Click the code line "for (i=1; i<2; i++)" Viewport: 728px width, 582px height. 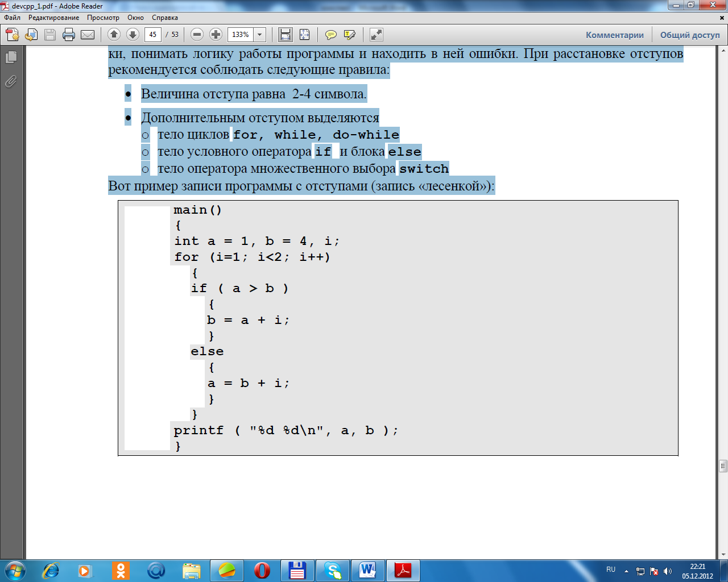coord(252,257)
